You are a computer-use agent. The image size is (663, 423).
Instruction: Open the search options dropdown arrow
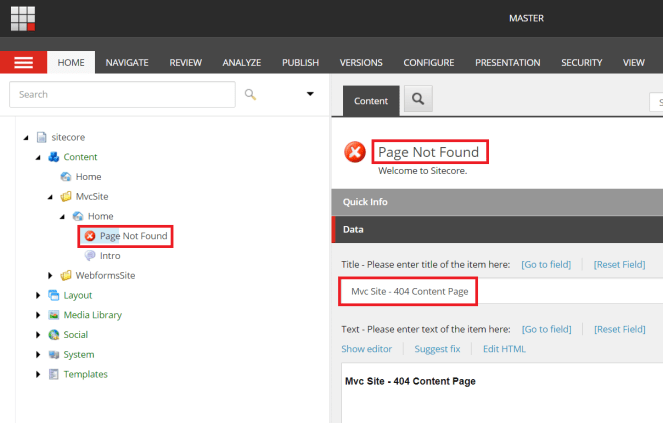tap(310, 94)
